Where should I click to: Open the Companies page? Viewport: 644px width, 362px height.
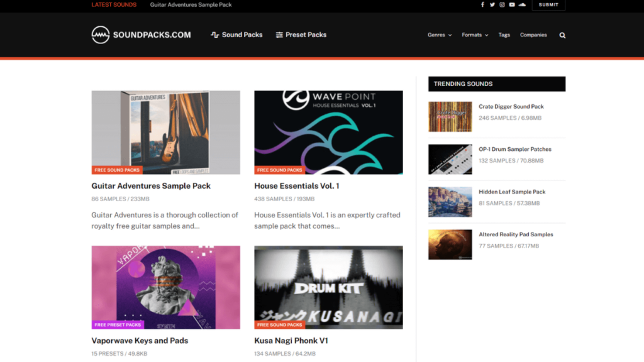click(533, 35)
